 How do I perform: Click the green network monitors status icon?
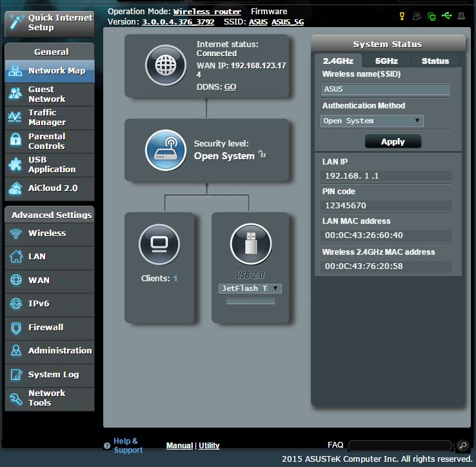pyautogui.click(x=431, y=16)
